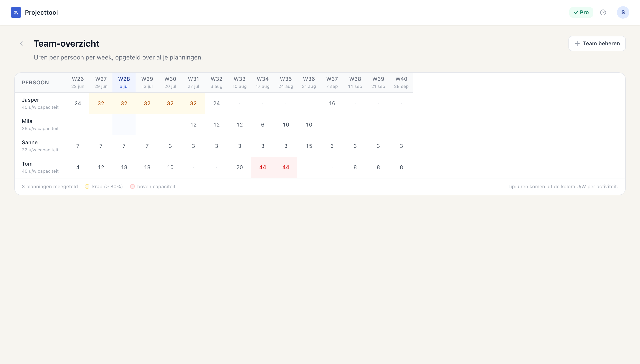Select the current week W28 6 jul header
This screenshot has height=364, width=640.
pyautogui.click(x=124, y=83)
